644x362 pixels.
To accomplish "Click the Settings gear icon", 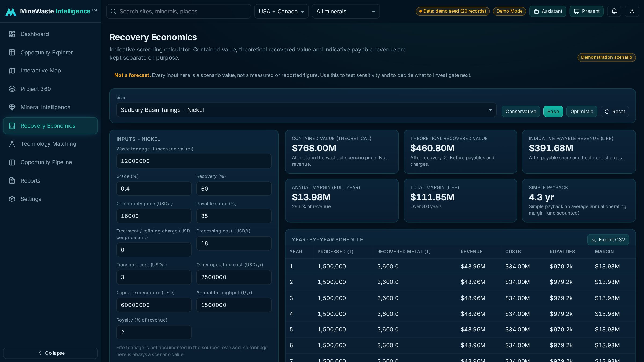I will pyautogui.click(x=12, y=199).
